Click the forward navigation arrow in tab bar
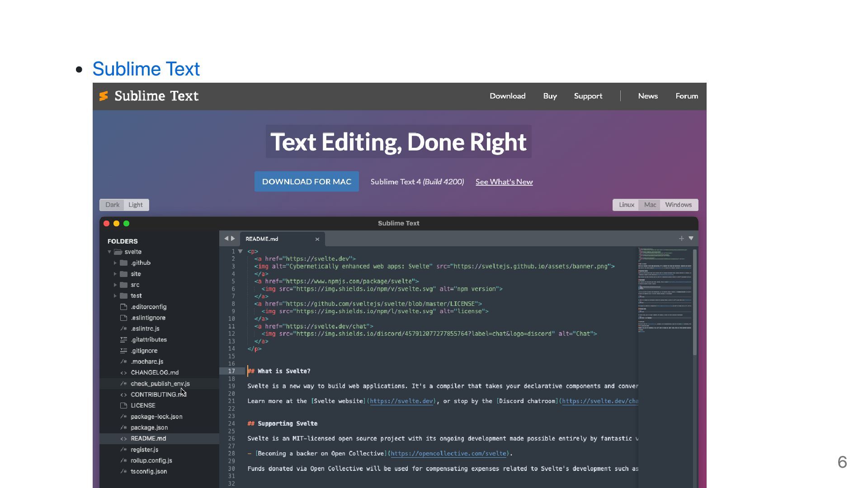 tap(233, 239)
